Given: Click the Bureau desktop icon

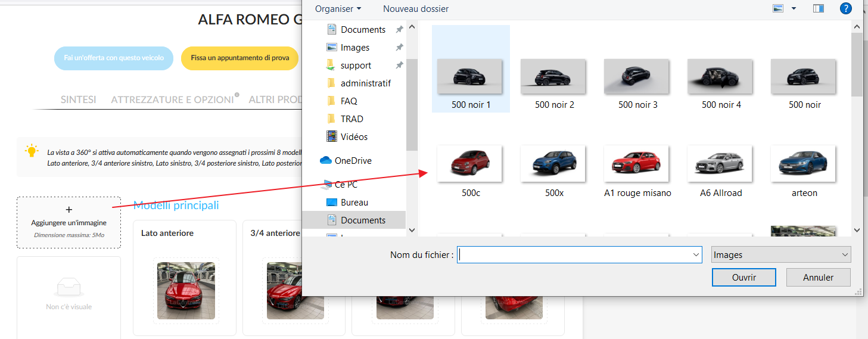Looking at the screenshot, I should pos(332,202).
